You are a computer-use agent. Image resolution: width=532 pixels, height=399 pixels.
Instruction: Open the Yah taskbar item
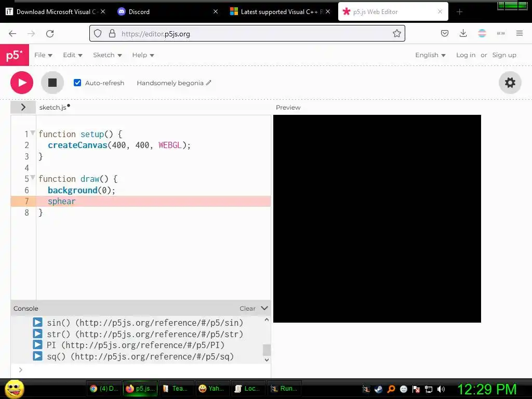point(212,389)
